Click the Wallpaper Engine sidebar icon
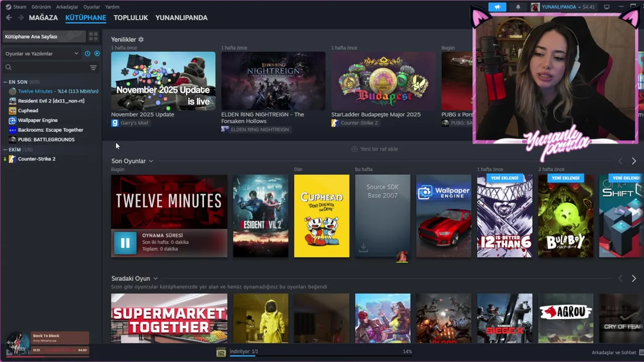The image size is (644, 362). [13, 120]
